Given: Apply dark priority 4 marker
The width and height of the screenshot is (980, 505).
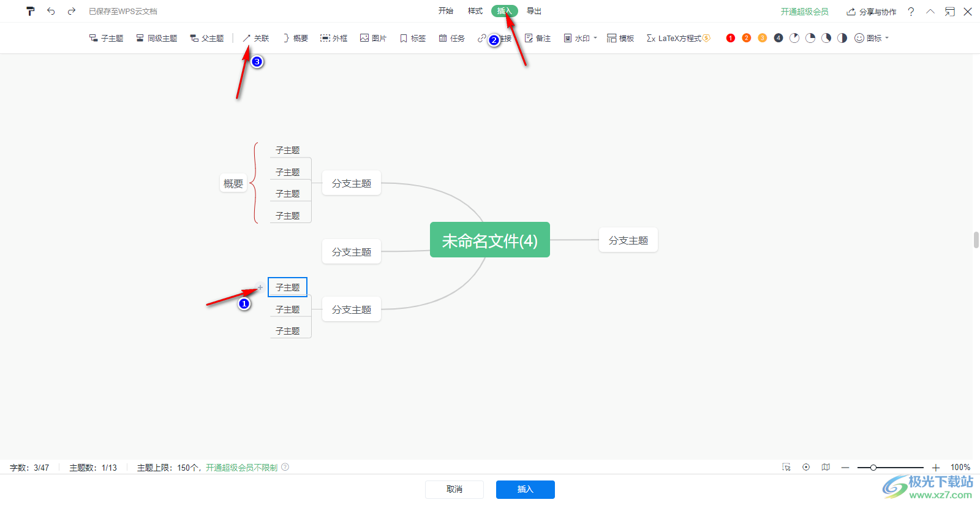Looking at the screenshot, I should (x=778, y=38).
